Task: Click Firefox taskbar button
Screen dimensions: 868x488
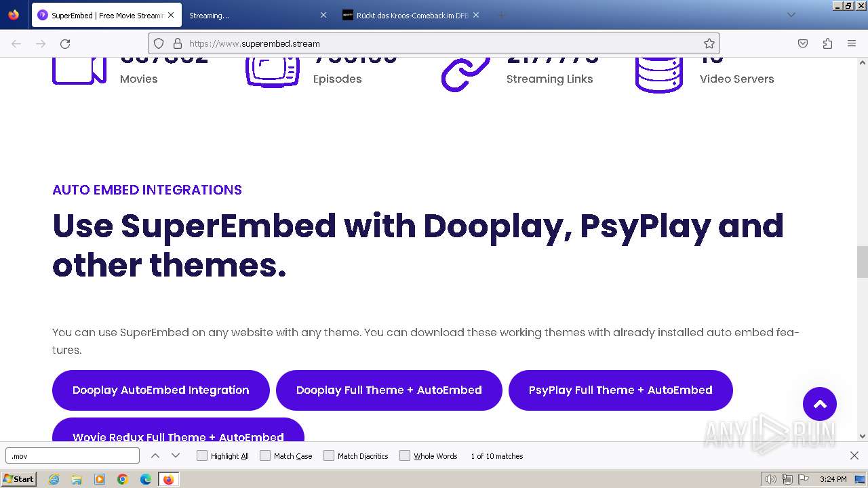Action: pos(168,479)
